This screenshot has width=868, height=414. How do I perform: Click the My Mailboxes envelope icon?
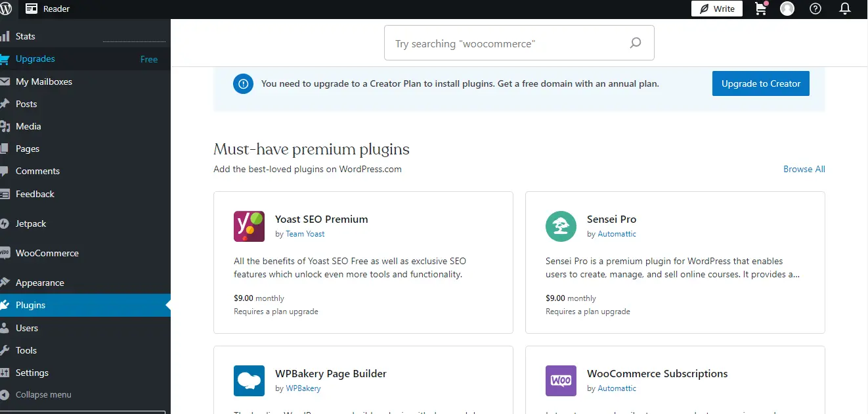[x=4, y=81]
